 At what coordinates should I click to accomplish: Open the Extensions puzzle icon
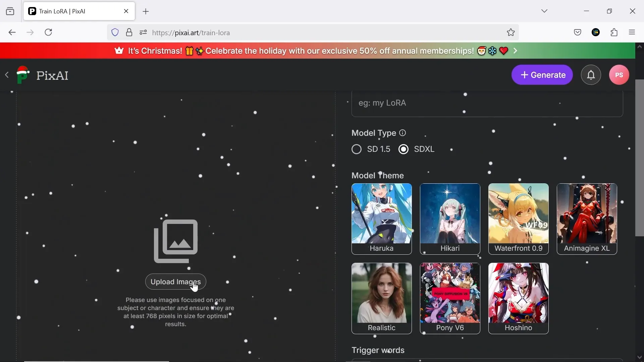tap(614, 33)
